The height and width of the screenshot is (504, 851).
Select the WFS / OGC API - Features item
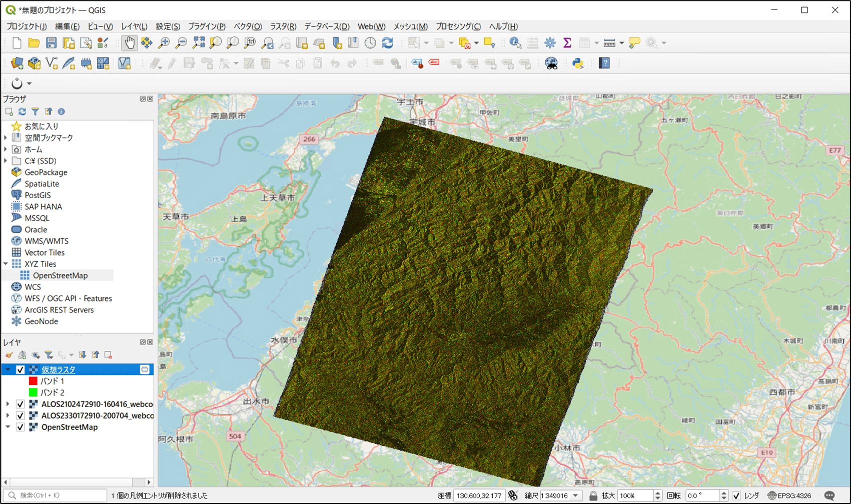[68, 298]
